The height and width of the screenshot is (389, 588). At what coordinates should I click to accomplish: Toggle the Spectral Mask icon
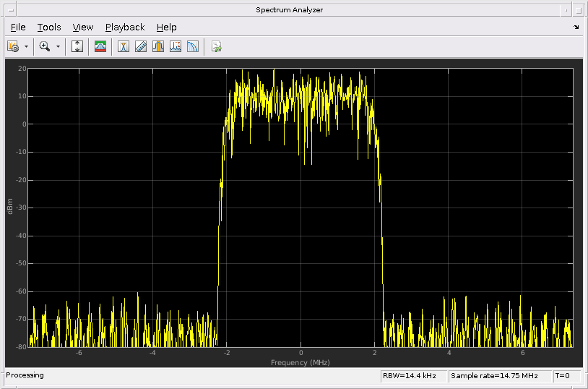100,46
